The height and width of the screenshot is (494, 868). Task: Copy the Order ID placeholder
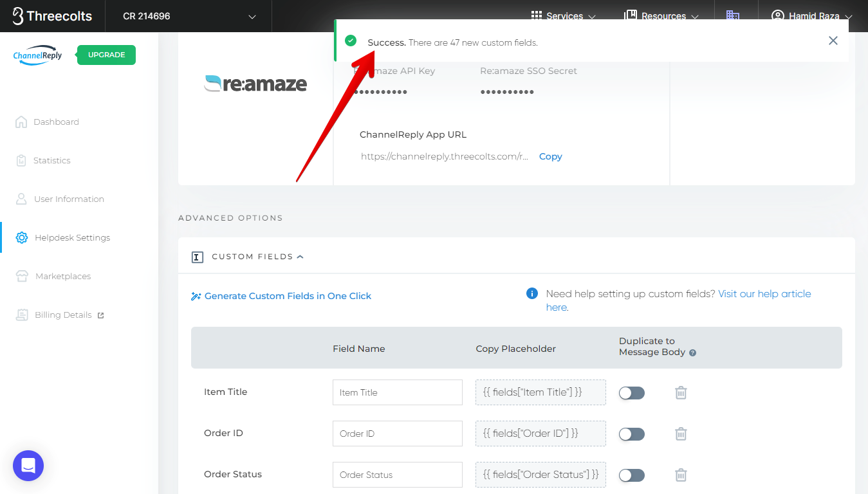click(540, 434)
